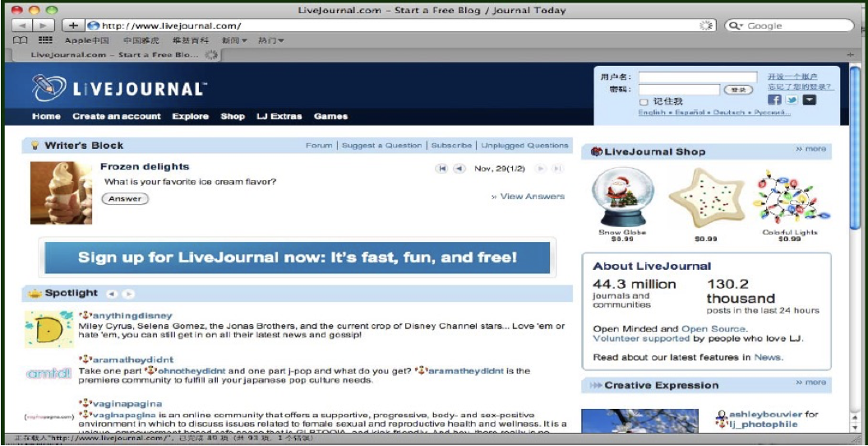This screenshot has width=868, height=446.
Task: Open the Games menu
Action: pos(330,116)
